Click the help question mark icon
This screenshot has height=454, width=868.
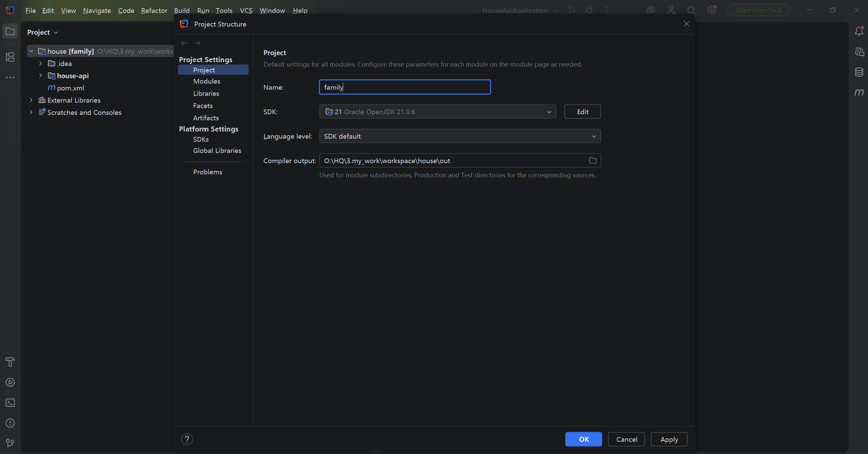coord(187,439)
